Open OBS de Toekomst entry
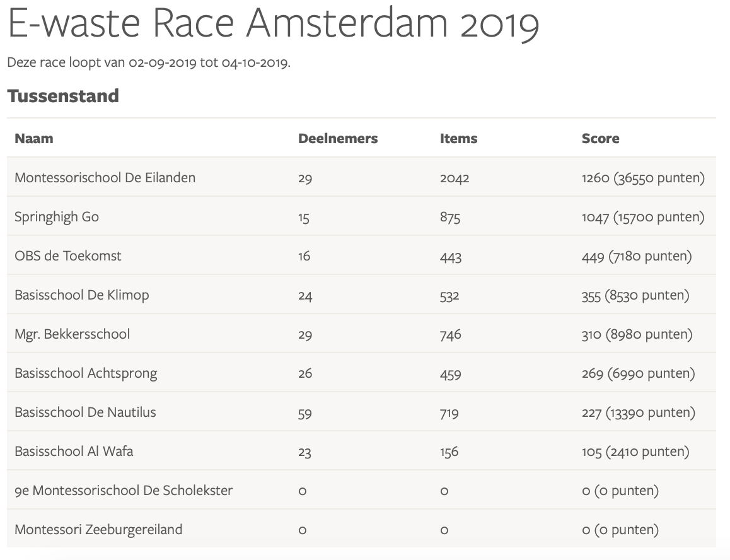 coord(68,256)
